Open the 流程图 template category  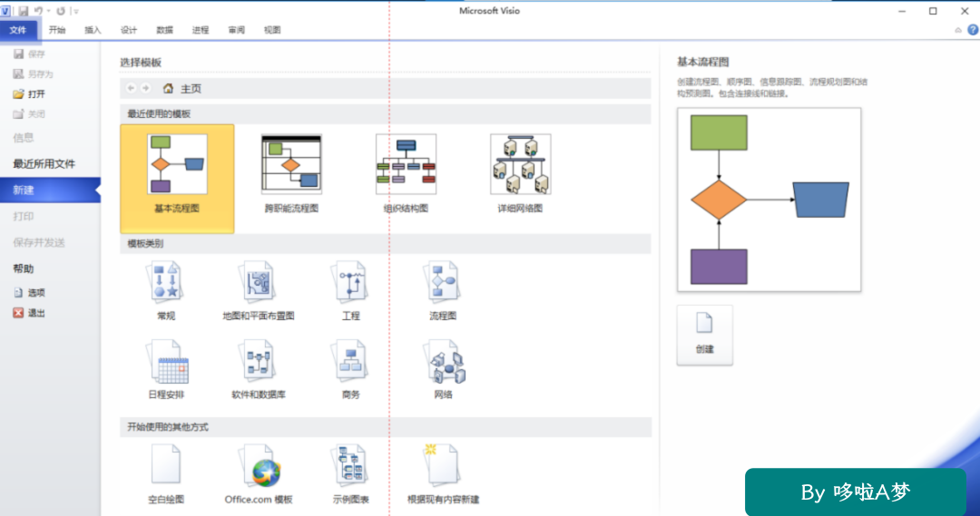tap(443, 291)
